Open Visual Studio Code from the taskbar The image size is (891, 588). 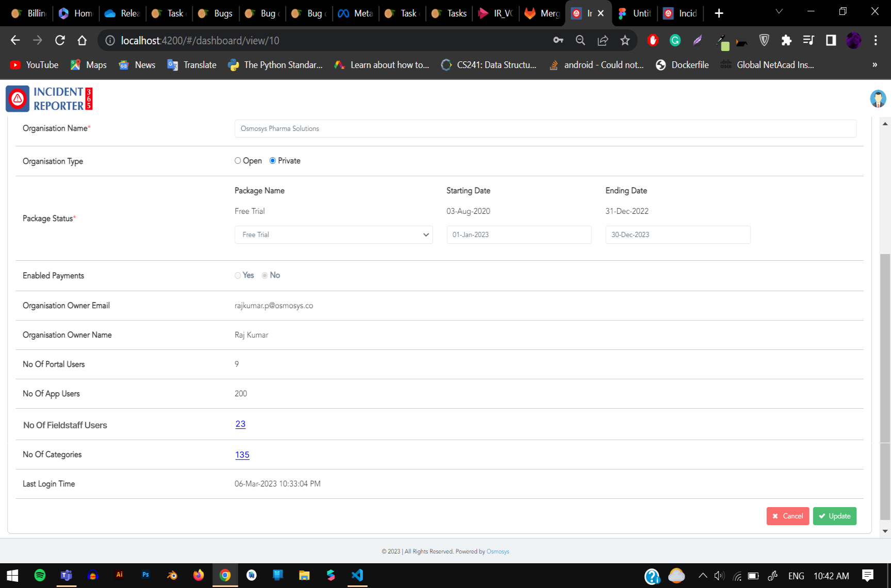[x=357, y=575]
